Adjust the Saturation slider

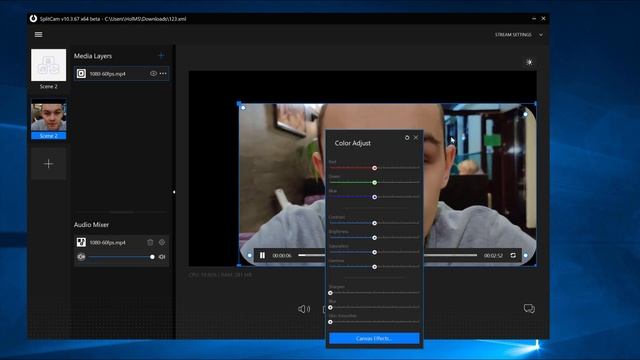point(374,252)
